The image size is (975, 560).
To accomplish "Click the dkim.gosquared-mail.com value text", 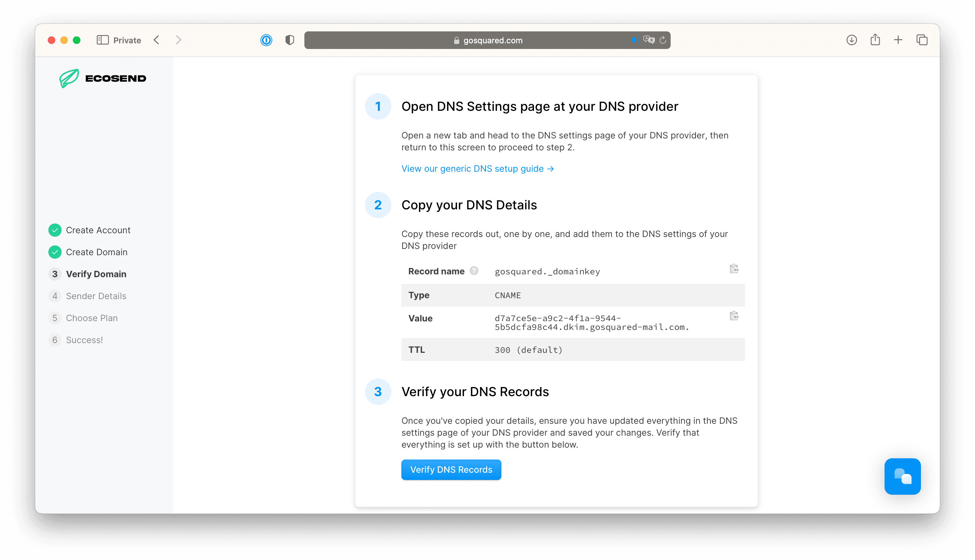I will (591, 322).
